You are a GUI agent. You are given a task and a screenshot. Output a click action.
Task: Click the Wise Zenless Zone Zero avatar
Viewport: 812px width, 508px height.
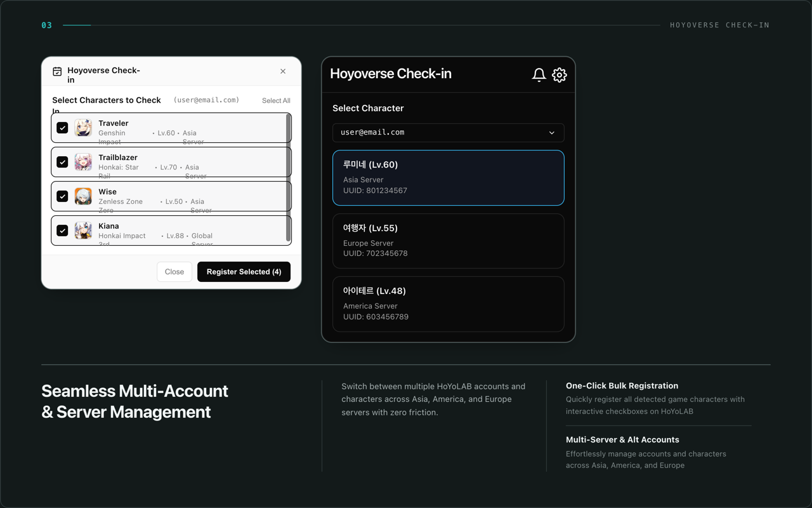click(83, 196)
